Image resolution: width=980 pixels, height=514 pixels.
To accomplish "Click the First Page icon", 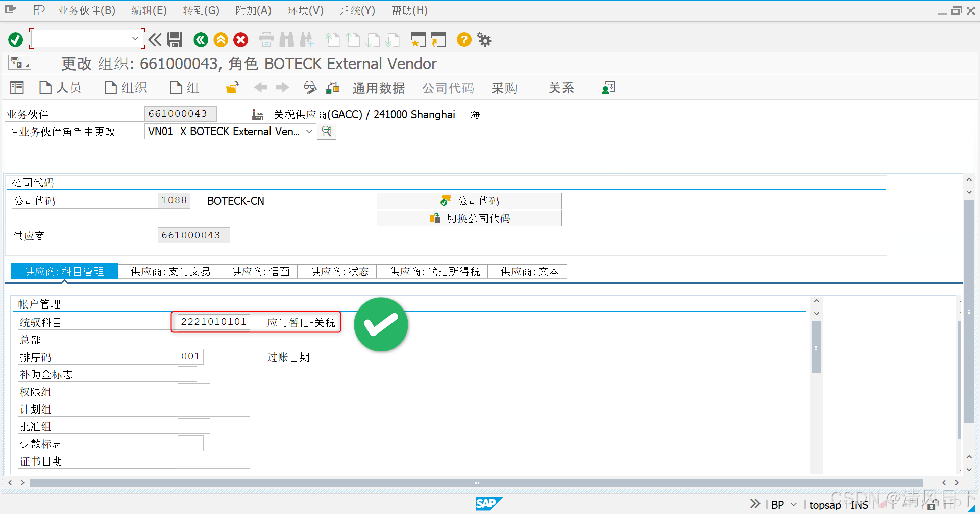I will click(x=332, y=40).
